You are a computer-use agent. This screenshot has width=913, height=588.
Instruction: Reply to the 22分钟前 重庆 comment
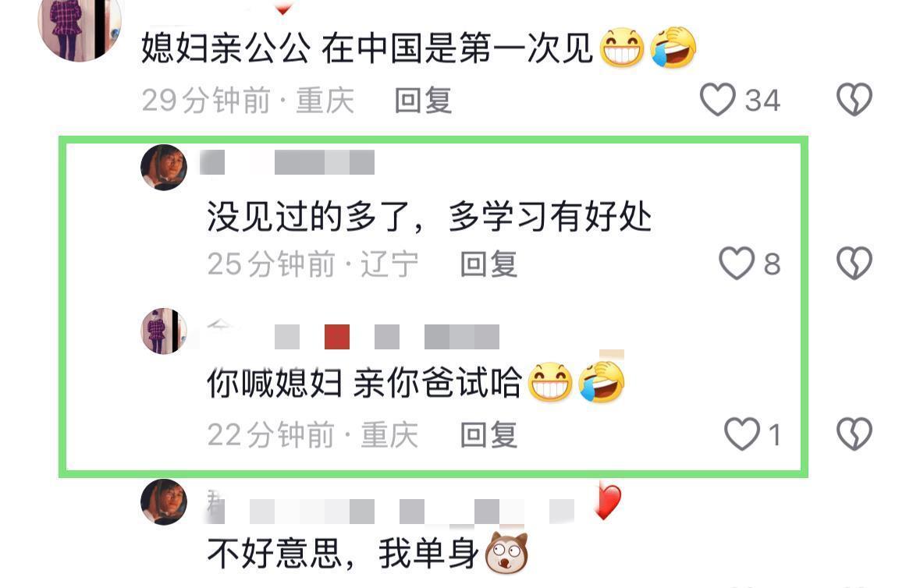pyautogui.click(x=488, y=435)
